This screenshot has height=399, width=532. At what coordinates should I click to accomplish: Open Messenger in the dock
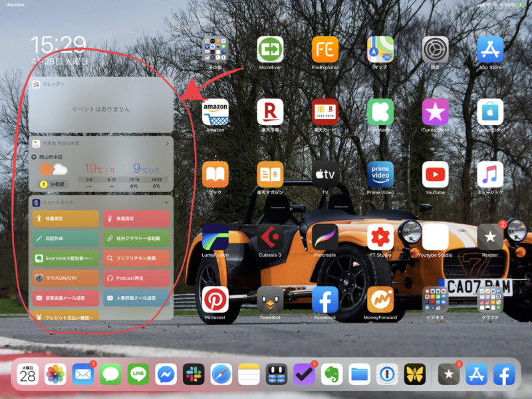point(166,374)
